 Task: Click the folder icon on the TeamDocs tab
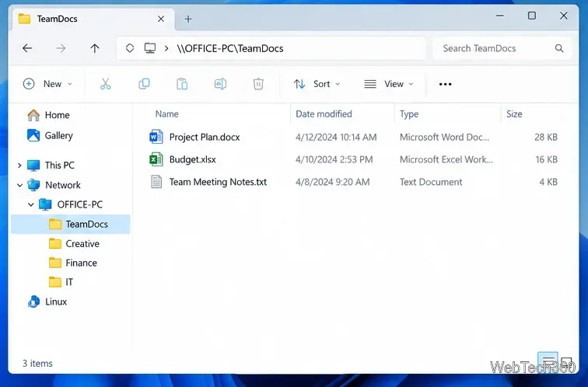24,19
